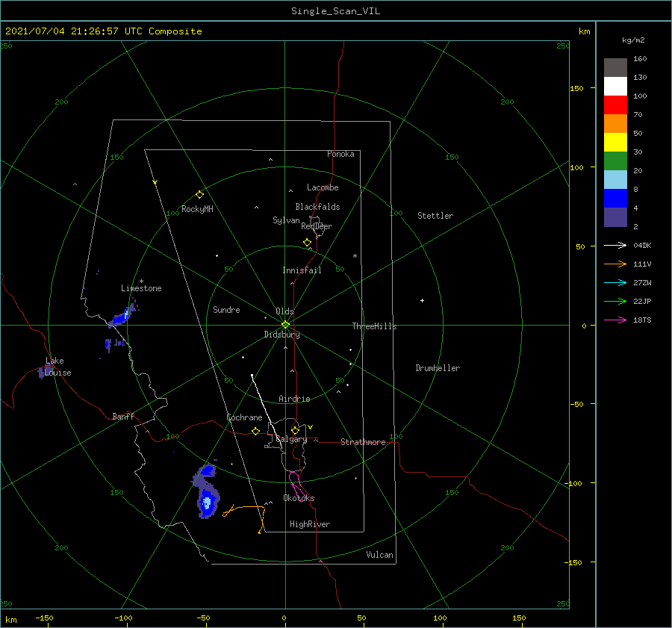Click the HighRiver town label
Screen dimensions: 672x628
pos(310,524)
